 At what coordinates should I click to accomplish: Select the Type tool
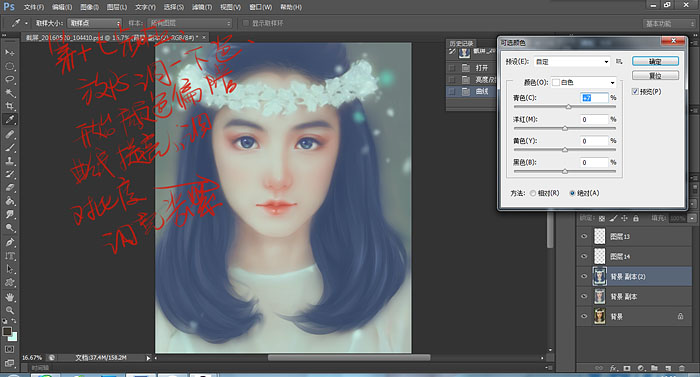point(10,256)
